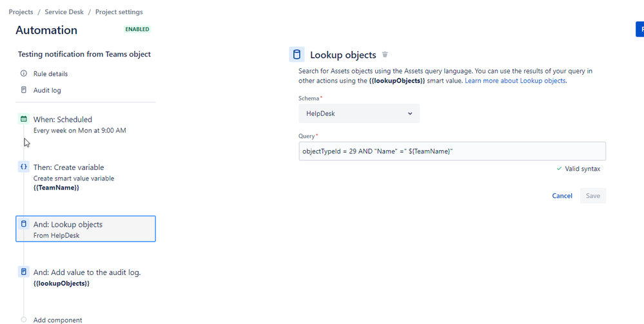Click the Automation page heading
Image resolution: width=644 pixels, height=324 pixels.
pos(46,30)
